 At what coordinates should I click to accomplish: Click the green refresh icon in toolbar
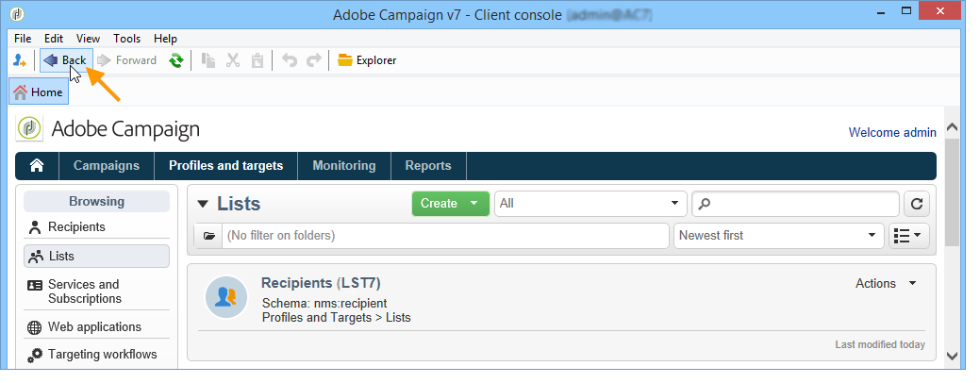175,60
